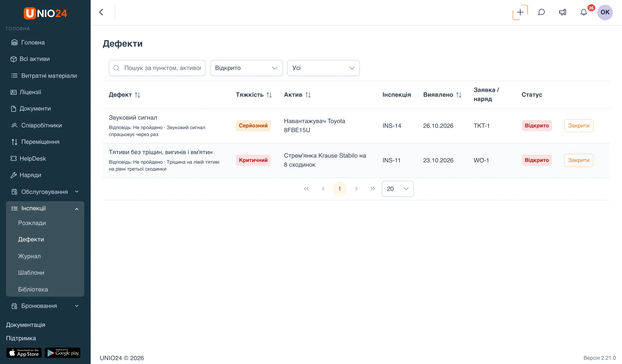Open the notifications bell
The height and width of the screenshot is (364, 622).
584,12
